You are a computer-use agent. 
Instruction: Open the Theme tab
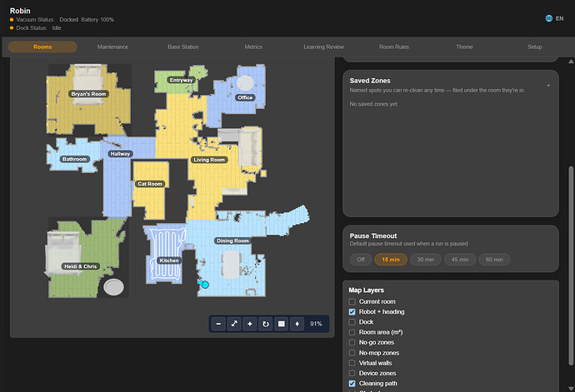pos(464,47)
